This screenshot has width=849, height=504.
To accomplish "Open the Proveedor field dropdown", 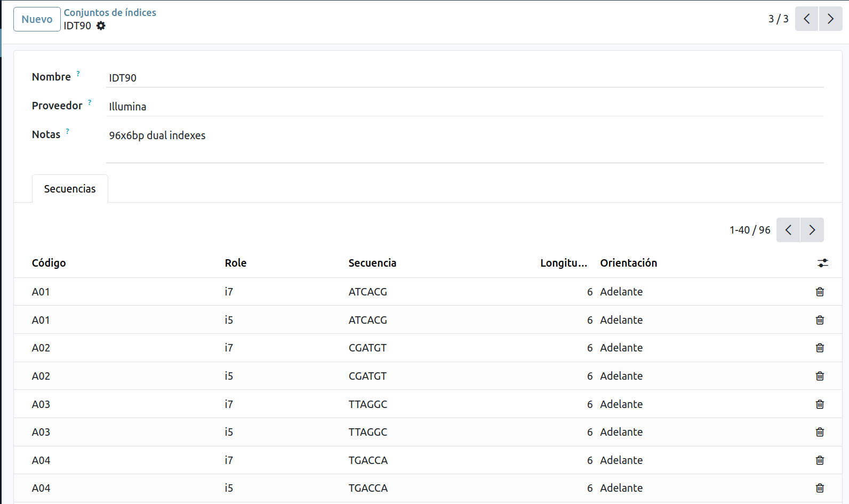I will (464, 107).
